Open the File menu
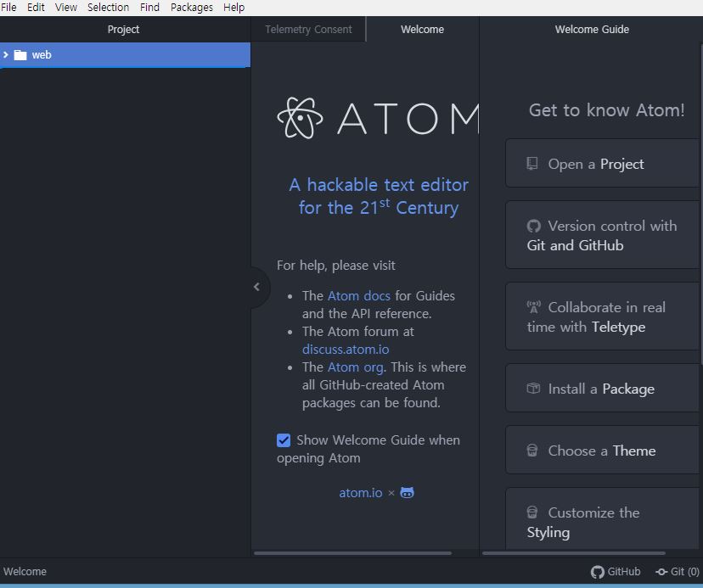Screen dimensions: 703x588 pyautogui.click(x=8, y=7)
